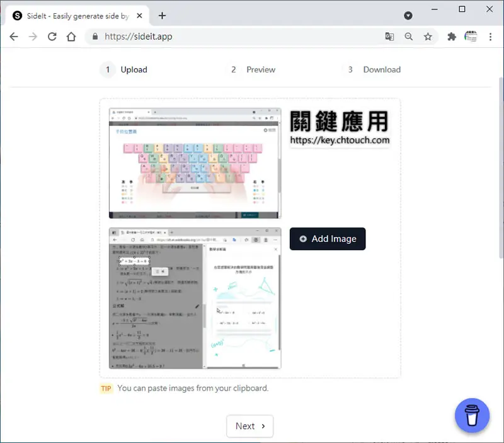Select the math page screenshot thumbnail
Viewport: 504px width, 443px height.
[x=195, y=298]
